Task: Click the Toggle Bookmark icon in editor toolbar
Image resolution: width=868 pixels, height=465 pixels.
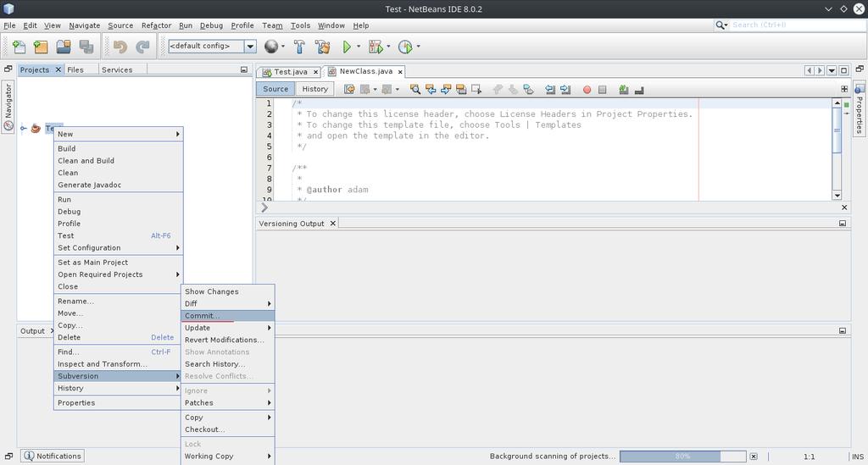Action: click(529, 90)
